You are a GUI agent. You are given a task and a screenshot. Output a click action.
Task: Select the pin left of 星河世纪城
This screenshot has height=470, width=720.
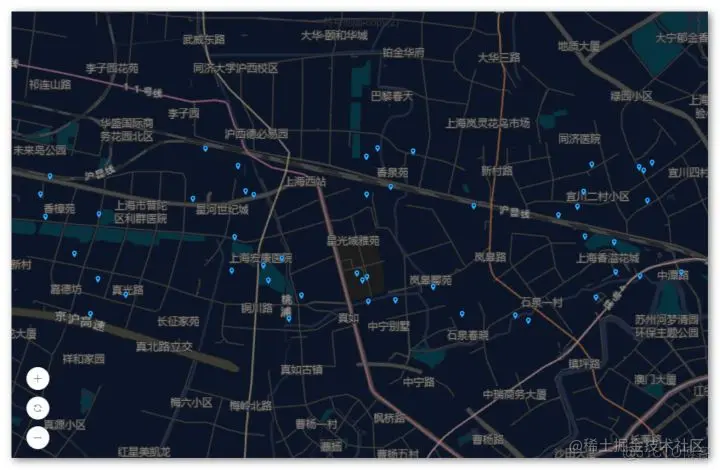193,199
